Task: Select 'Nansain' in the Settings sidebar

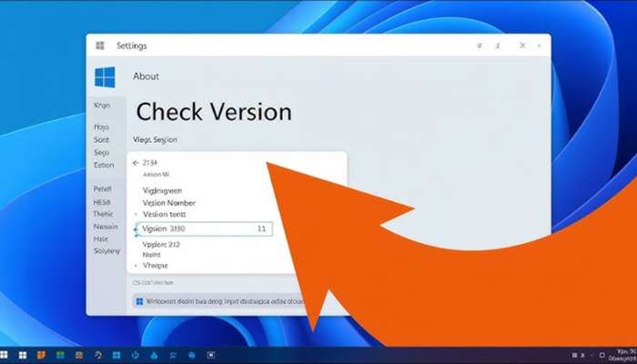Action: (106, 227)
